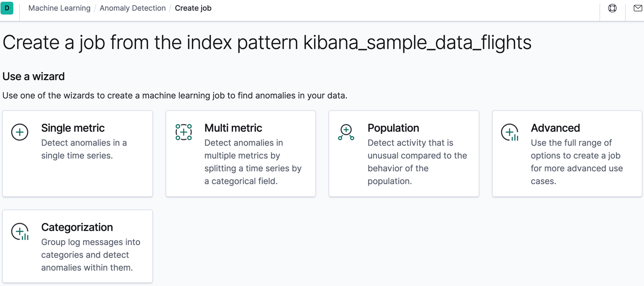Select the Categorization card title
644x286 pixels.
click(77, 227)
